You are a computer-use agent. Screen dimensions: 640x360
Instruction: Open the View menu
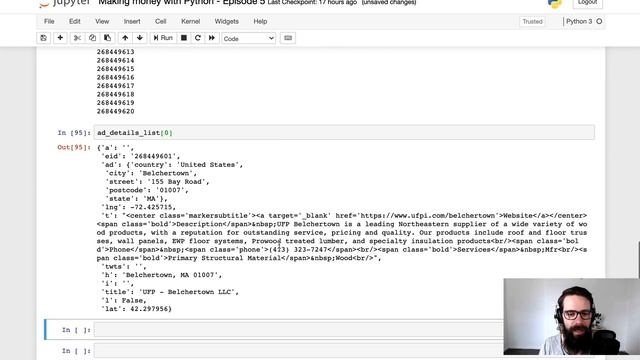click(x=102, y=21)
